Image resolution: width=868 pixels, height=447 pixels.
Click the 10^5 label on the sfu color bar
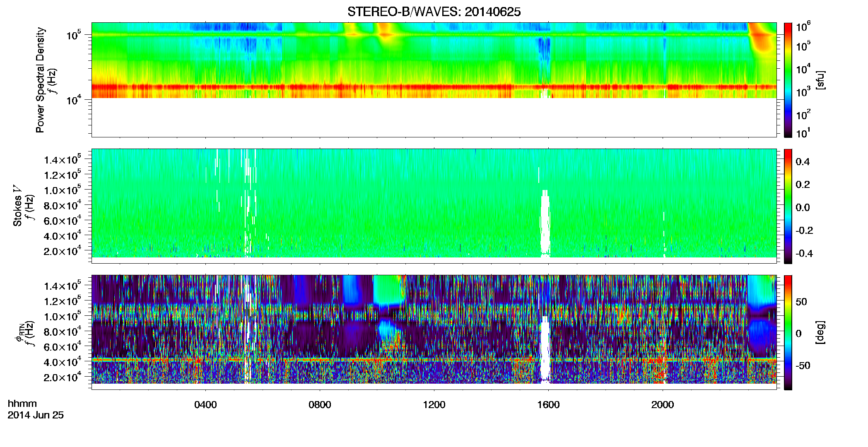click(803, 46)
